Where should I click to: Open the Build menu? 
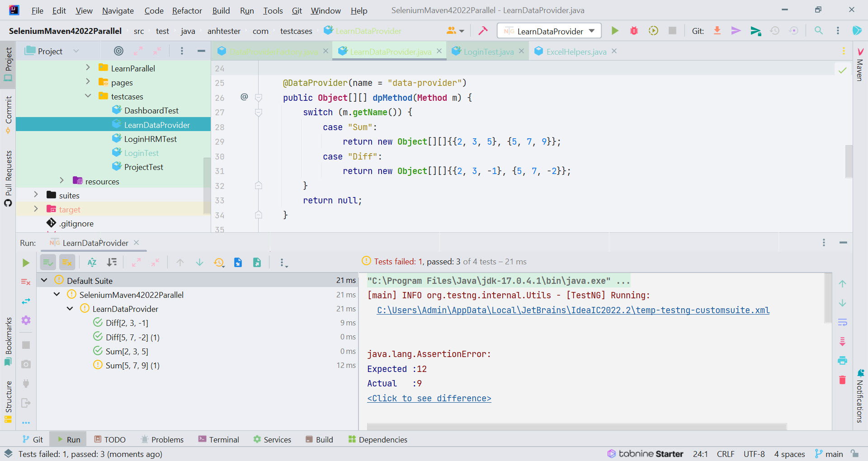[x=221, y=10]
